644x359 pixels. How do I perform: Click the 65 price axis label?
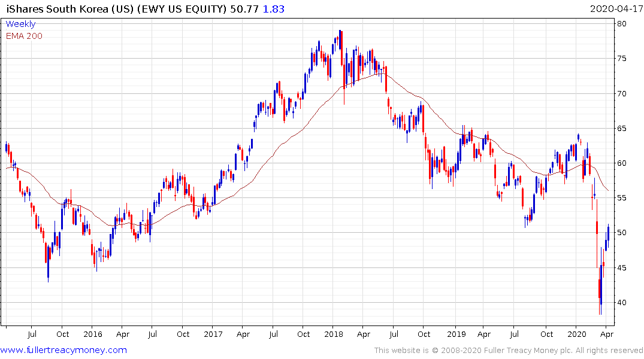click(x=621, y=129)
